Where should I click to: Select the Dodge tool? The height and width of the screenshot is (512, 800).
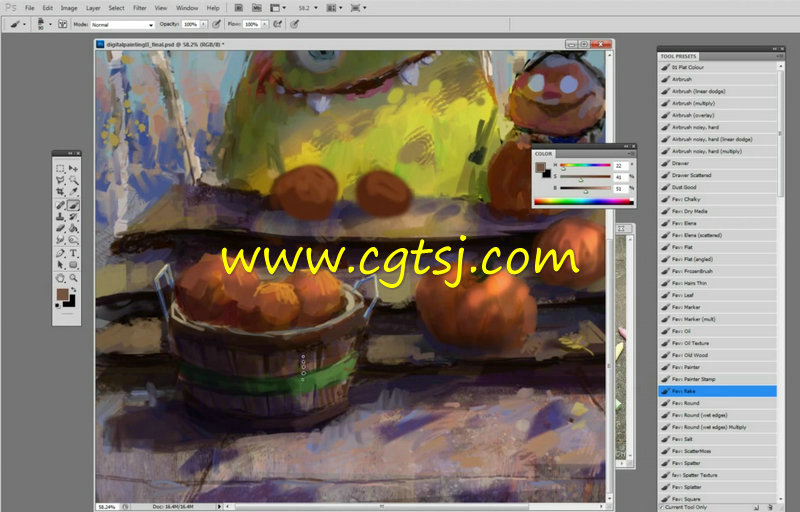click(x=73, y=240)
